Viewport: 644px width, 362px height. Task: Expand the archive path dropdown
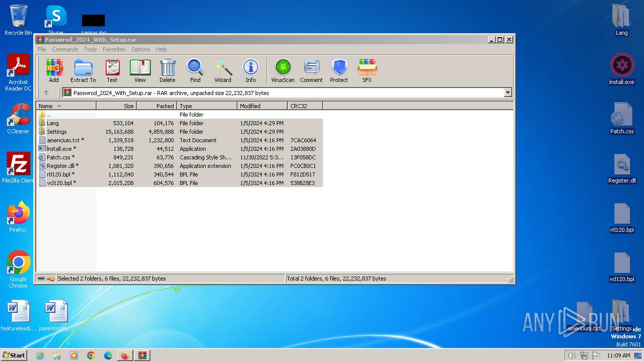click(508, 93)
